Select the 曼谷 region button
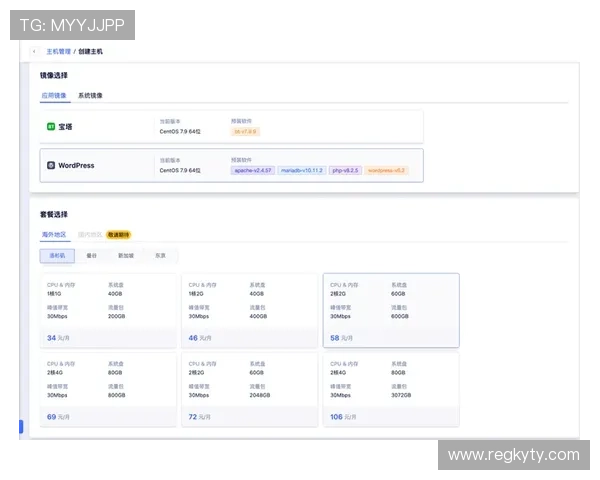This screenshot has width=600, height=480. point(91,256)
